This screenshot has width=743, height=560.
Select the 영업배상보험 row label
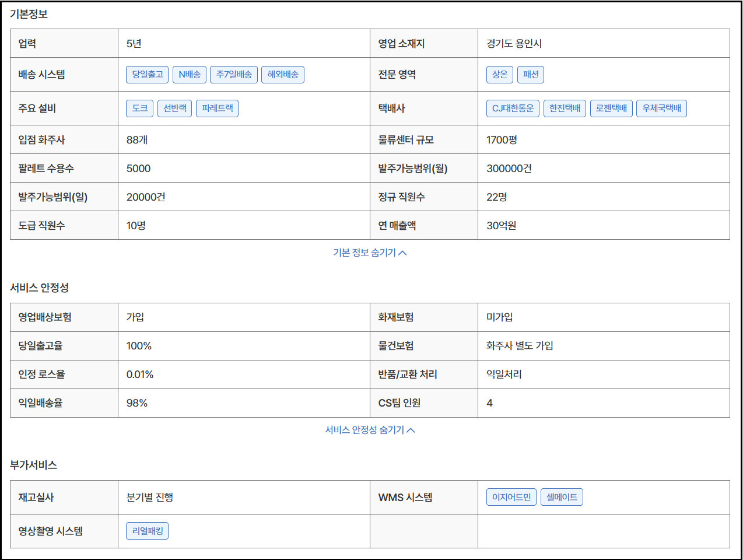pos(45,317)
